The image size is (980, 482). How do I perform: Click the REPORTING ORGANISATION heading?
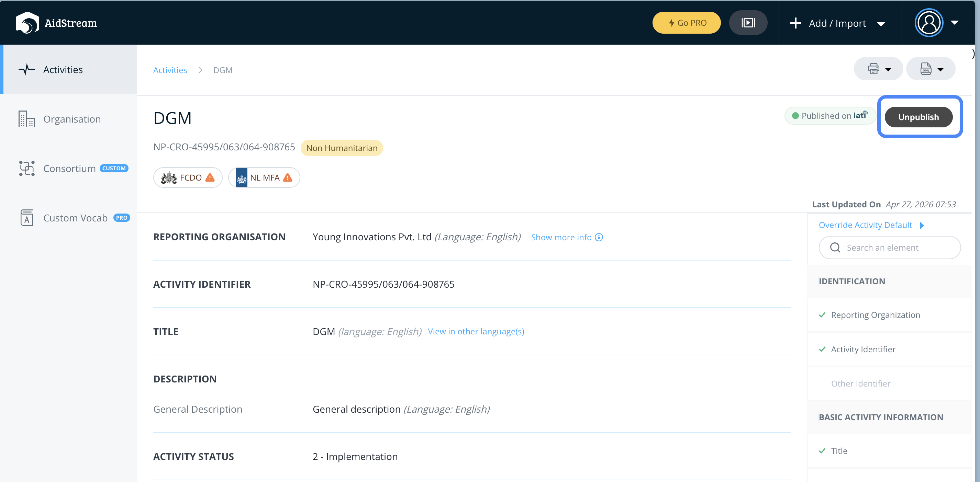(219, 237)
